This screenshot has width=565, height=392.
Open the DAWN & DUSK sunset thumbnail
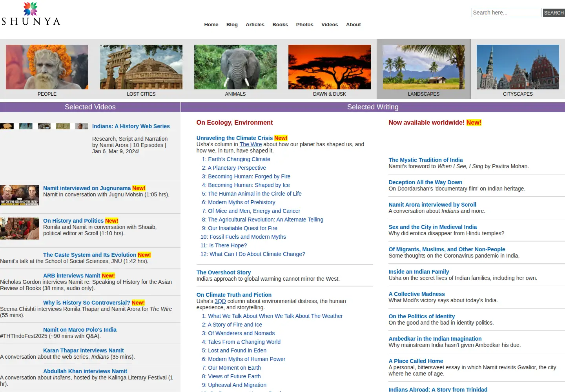coord(330,67)
